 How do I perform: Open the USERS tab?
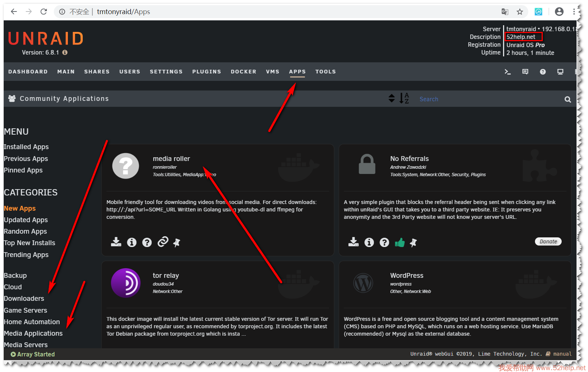[130, 72]
